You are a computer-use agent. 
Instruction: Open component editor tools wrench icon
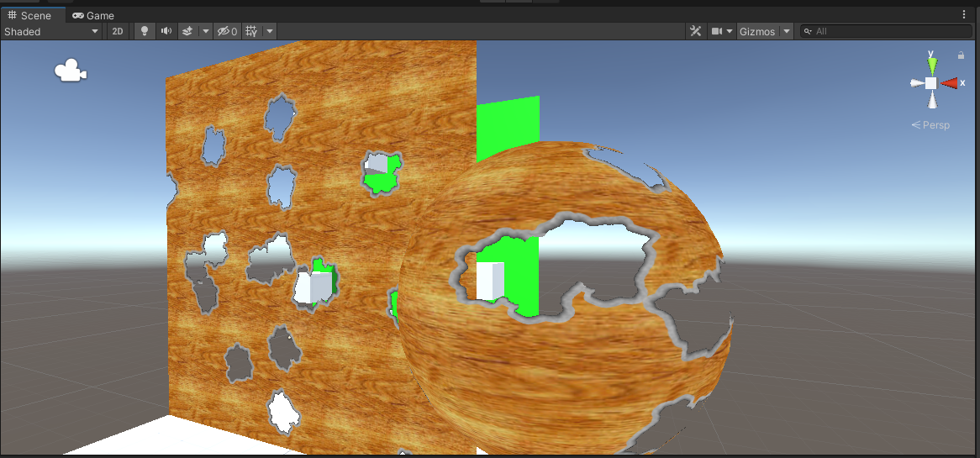point(695,31)
